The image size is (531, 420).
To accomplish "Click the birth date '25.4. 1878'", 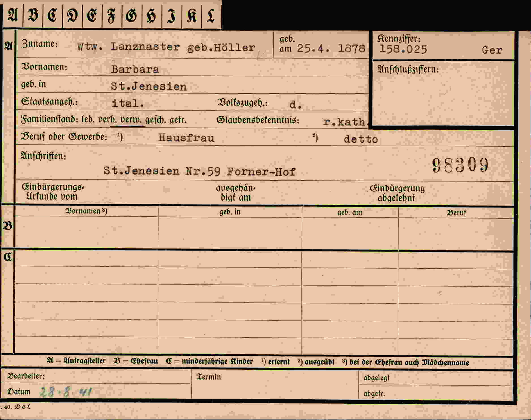I will (x=331, y=48).
